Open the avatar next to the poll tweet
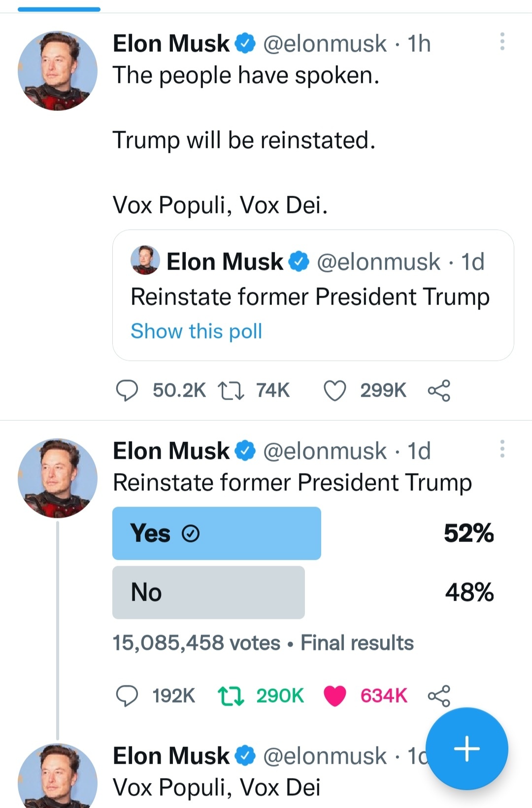This screenshot has height=808, width=532. (58, 478)
